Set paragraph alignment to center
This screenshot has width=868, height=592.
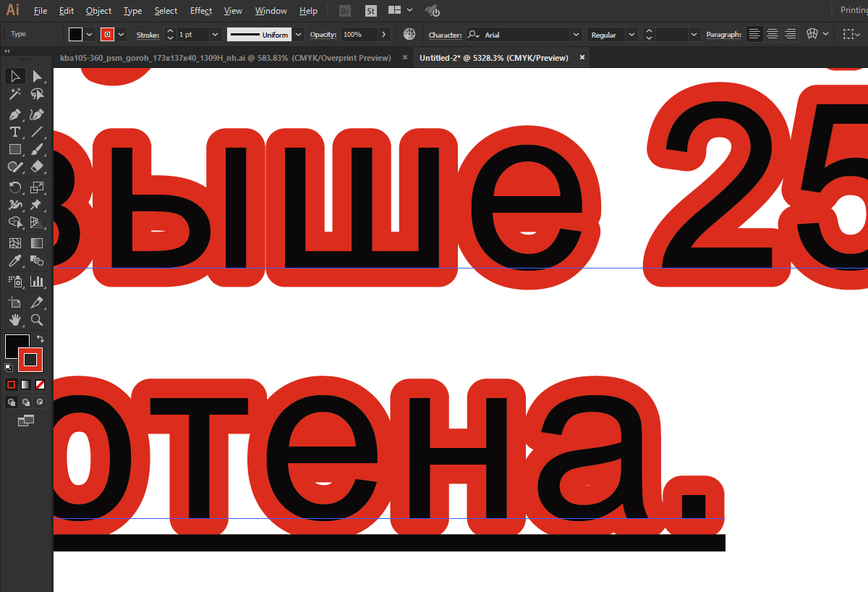coord(773,34)
